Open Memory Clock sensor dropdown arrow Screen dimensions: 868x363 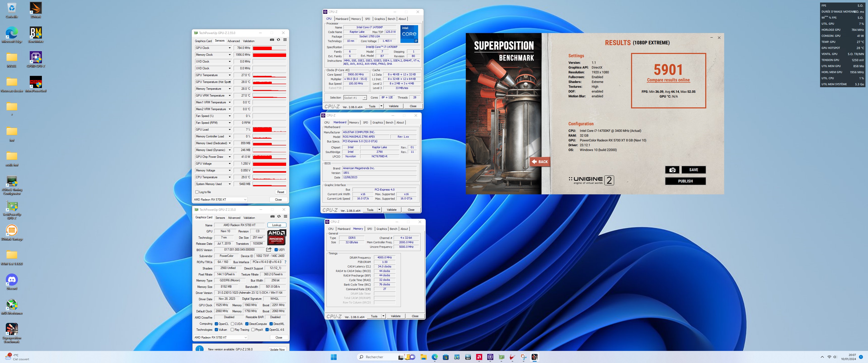click(x=230, y=54)
